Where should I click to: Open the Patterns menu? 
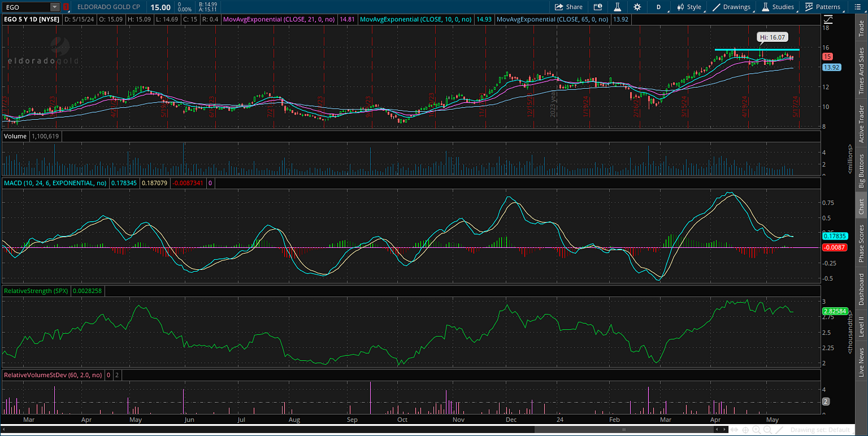point(823,7)
